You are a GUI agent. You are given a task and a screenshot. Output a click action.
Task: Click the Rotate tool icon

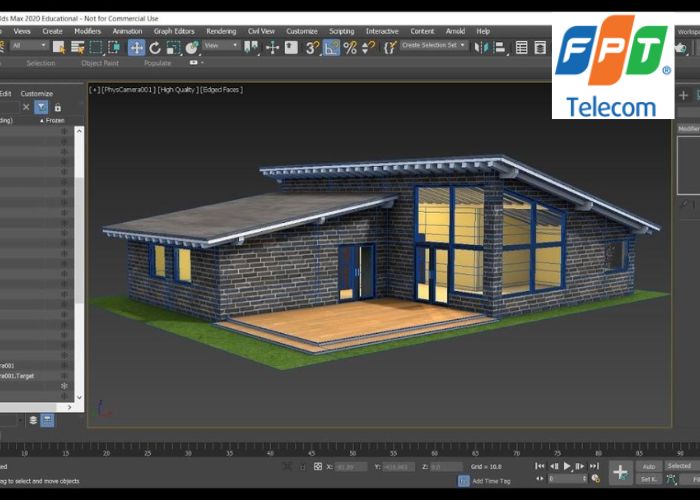coord(155,47)
